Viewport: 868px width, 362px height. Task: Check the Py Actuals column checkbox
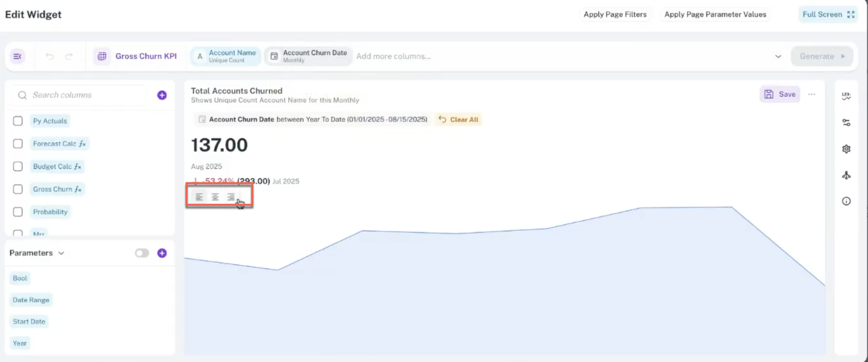(18, 121)
